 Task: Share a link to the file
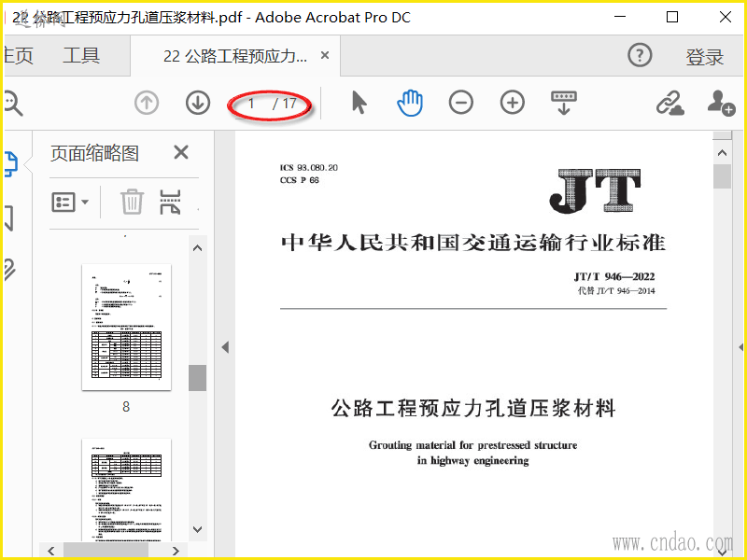669,103
